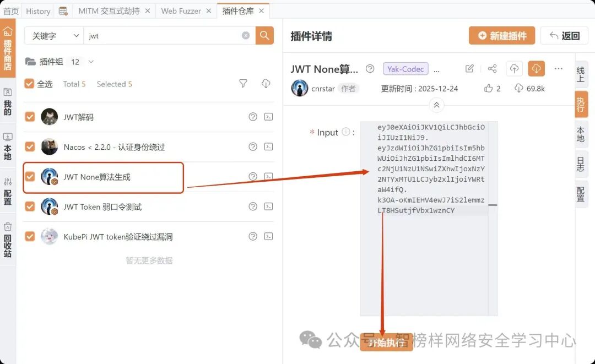Uncheck the JWT None算法生成 checkbox
Screen dimensions: 595x364
(x=30, y=177)
